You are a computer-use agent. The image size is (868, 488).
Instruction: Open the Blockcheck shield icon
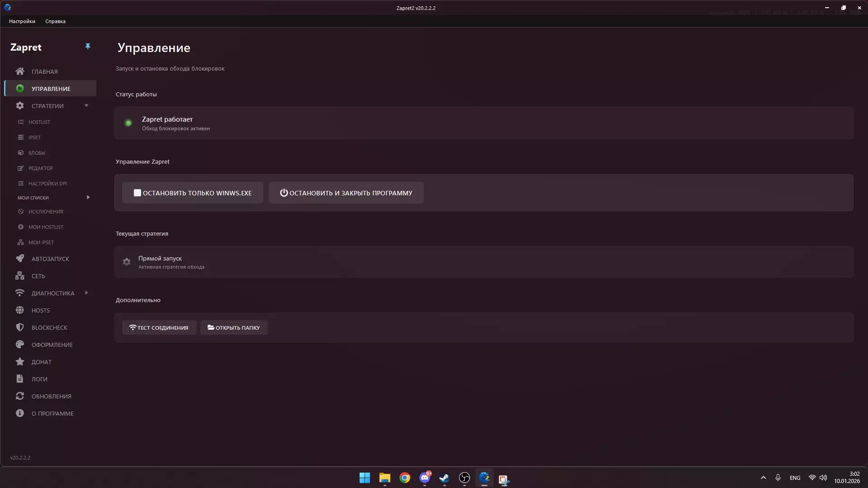tap(20, 327)
